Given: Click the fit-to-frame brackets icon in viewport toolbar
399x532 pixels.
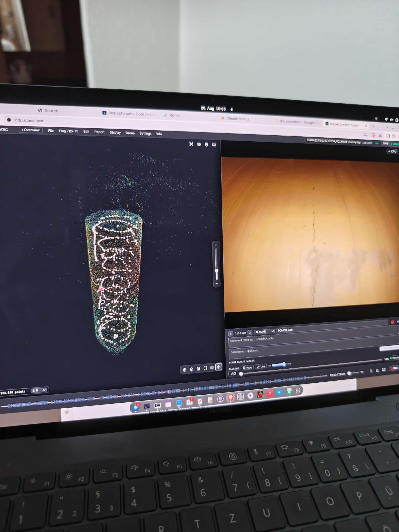Looking at the screenshot, I should click(205, 368).
